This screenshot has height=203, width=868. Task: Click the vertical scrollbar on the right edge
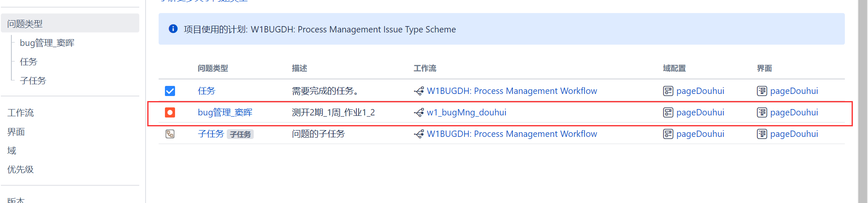point(862,101)
